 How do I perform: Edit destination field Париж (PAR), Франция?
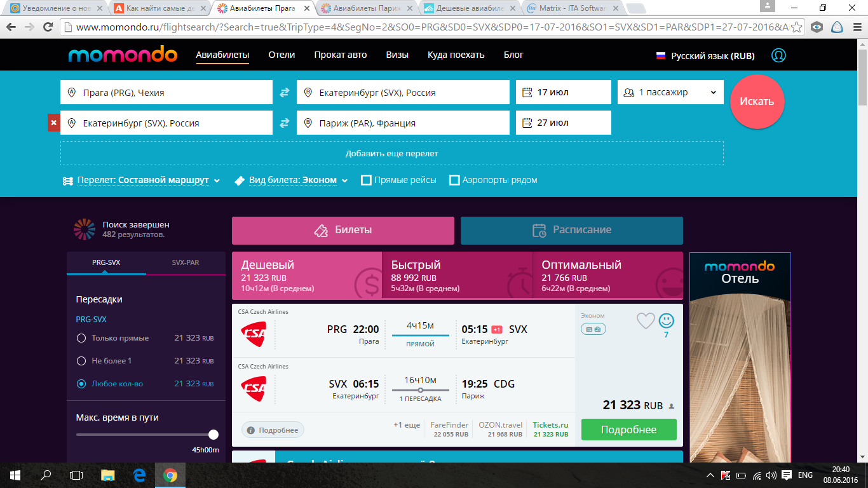click(403, 123)
